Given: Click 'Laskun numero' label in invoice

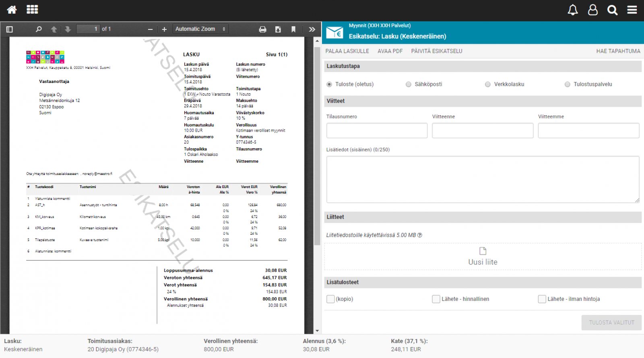Looking at the screenshot, I should 250,64.
